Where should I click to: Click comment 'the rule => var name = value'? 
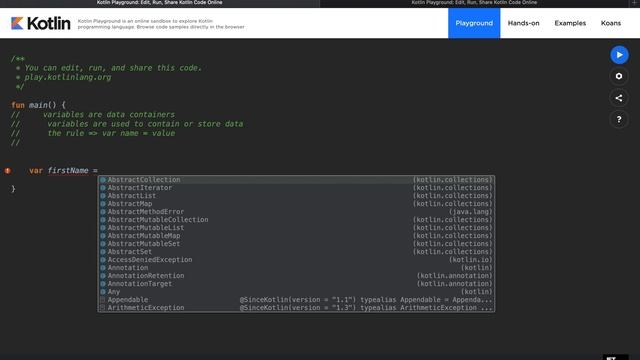tap(111, 133)
